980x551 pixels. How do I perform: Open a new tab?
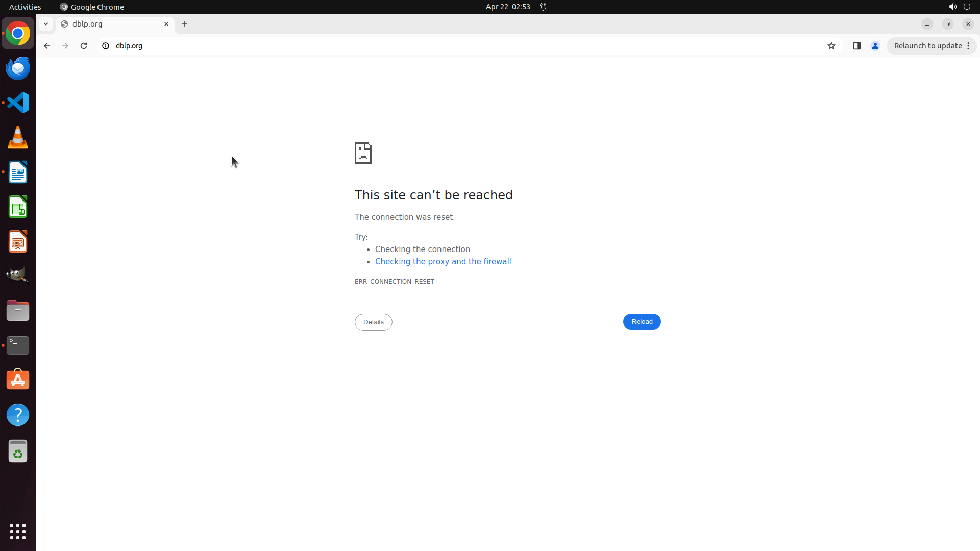[x=185, y=24]
